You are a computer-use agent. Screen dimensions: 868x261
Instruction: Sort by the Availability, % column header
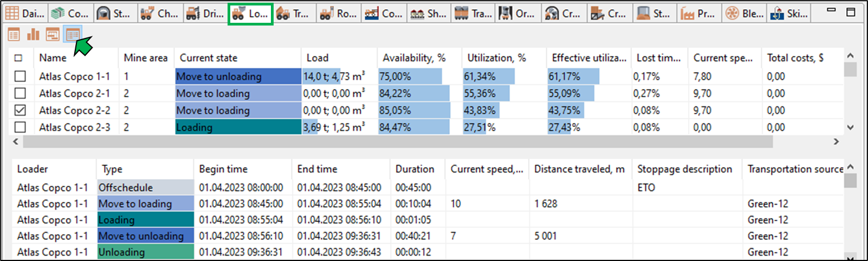click(x=414, y=58)
